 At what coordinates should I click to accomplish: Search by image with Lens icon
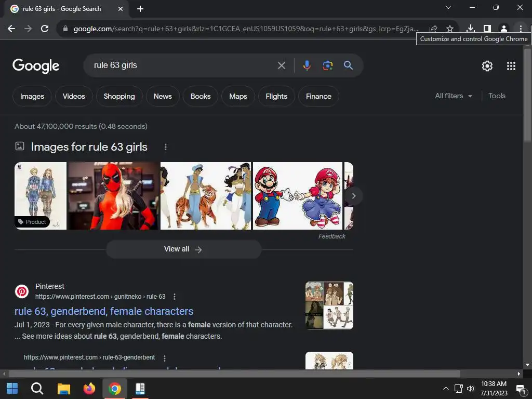coord(328,65)
